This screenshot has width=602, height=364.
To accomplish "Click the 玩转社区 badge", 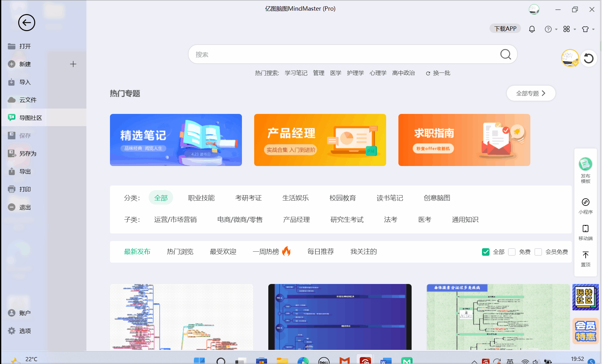I will tap(586, 297).
